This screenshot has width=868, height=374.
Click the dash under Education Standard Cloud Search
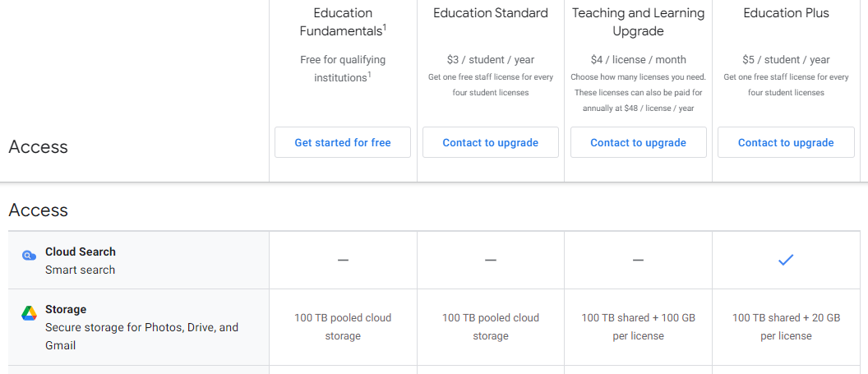(x=491, y=260)
